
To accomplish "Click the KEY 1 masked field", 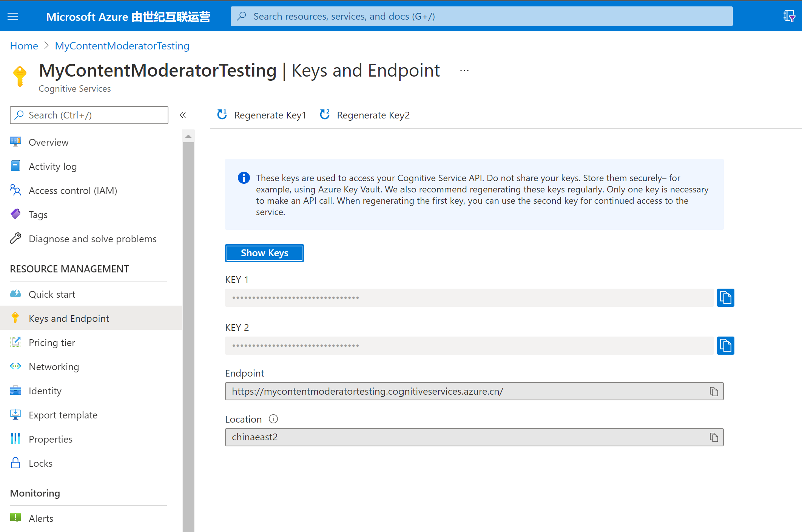I will click(469, 298).
